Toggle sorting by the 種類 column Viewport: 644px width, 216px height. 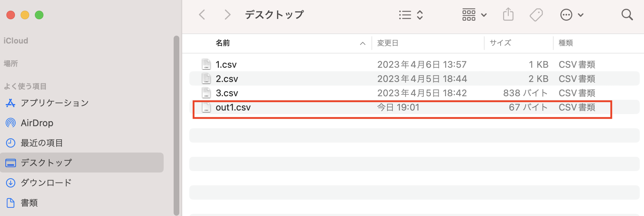tap(566, 43)
